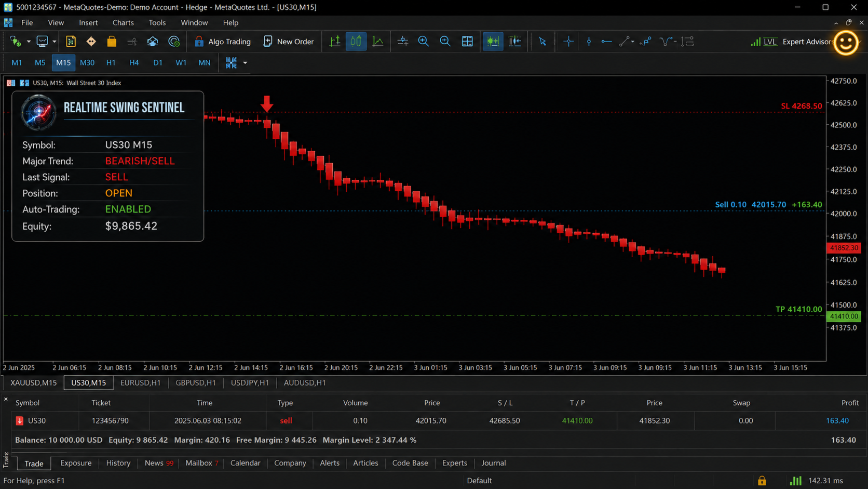Expand the trendline tool dropdown
The width and height of the screenshot is (868, 489).
click(633, 42)
